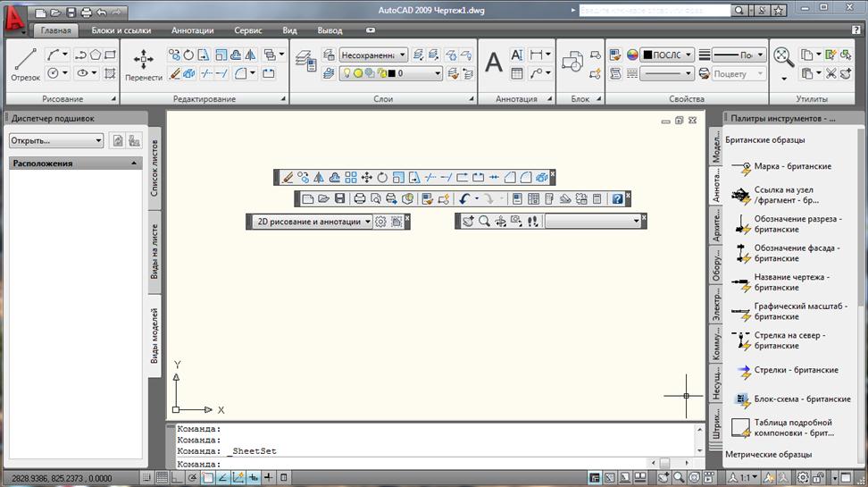The image size is (868, 487).
Task: Click the zoom extents magnifier in Утилиты
Action: tap(784, 56)
